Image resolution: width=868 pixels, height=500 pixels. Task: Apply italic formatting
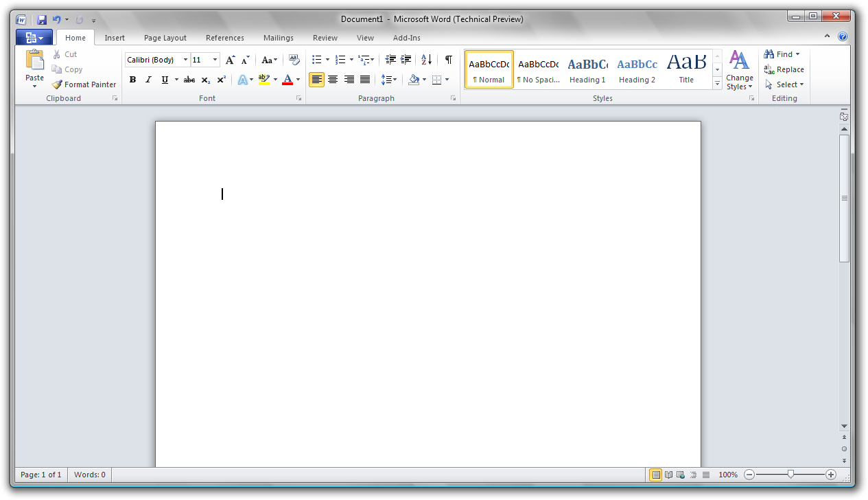pos(148,79)
